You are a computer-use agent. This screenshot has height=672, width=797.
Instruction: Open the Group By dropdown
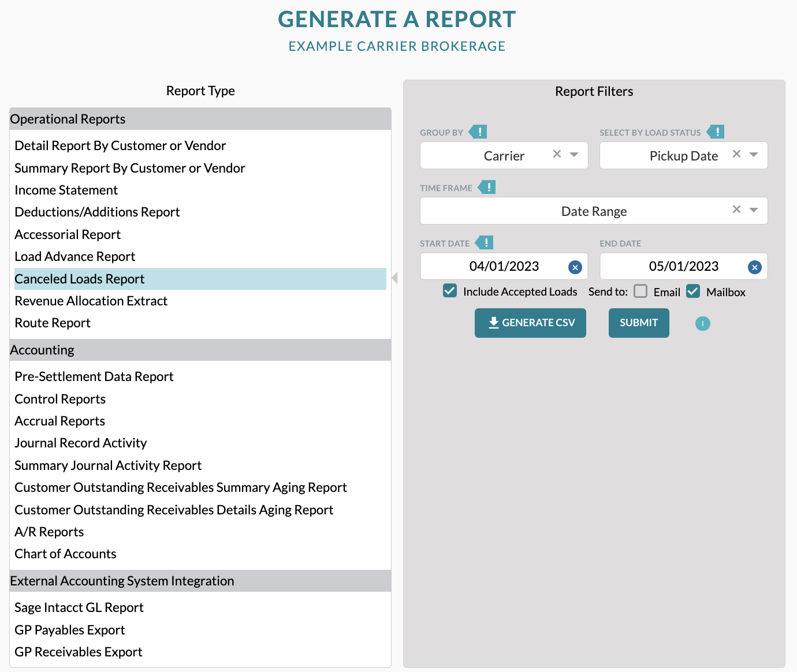(x=574, y=155)
